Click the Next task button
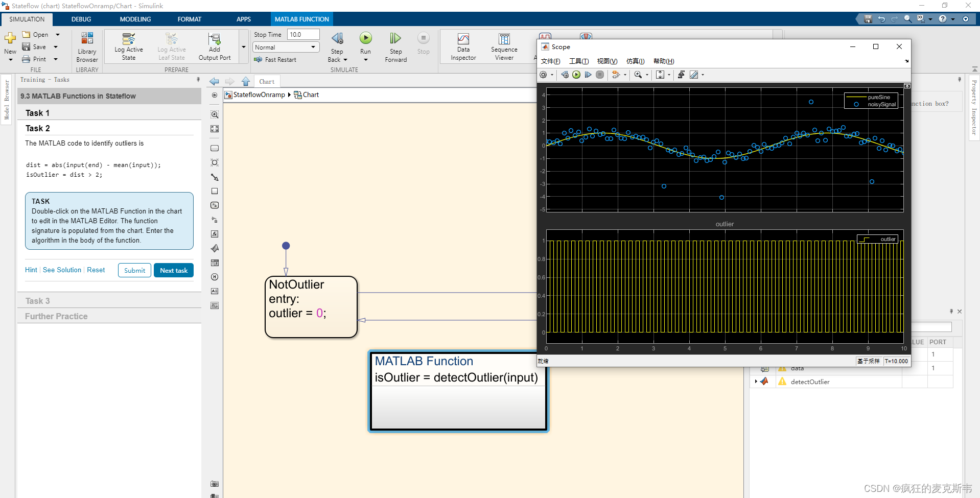This screenshot has height=498, width=980. [174, 270]
